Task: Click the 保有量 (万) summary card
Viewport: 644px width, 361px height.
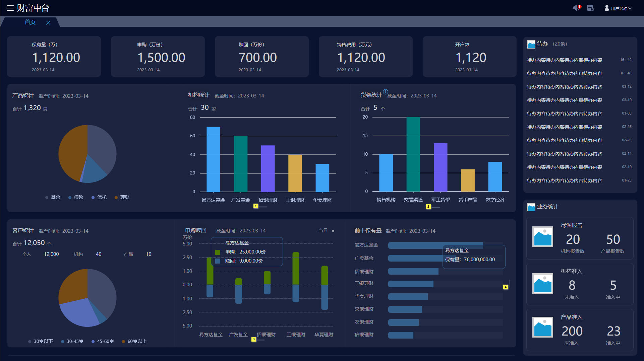Action: [x=54, y=57]
